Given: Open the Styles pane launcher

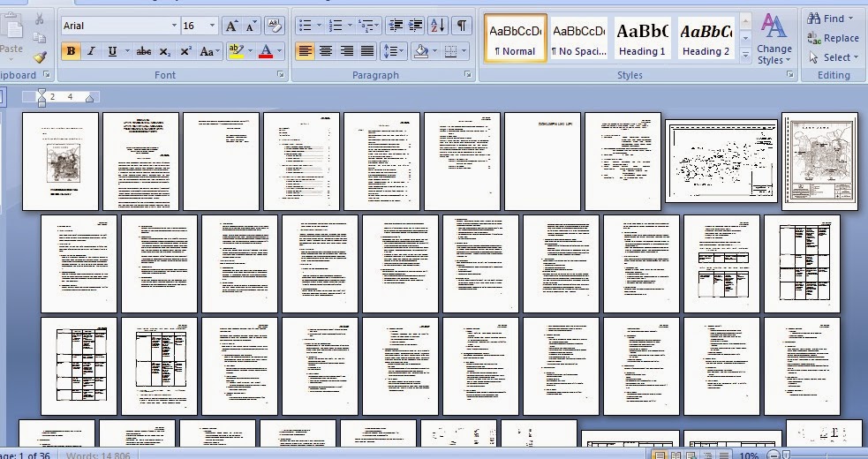Looking at the screenshot, I should click(790, 74).
